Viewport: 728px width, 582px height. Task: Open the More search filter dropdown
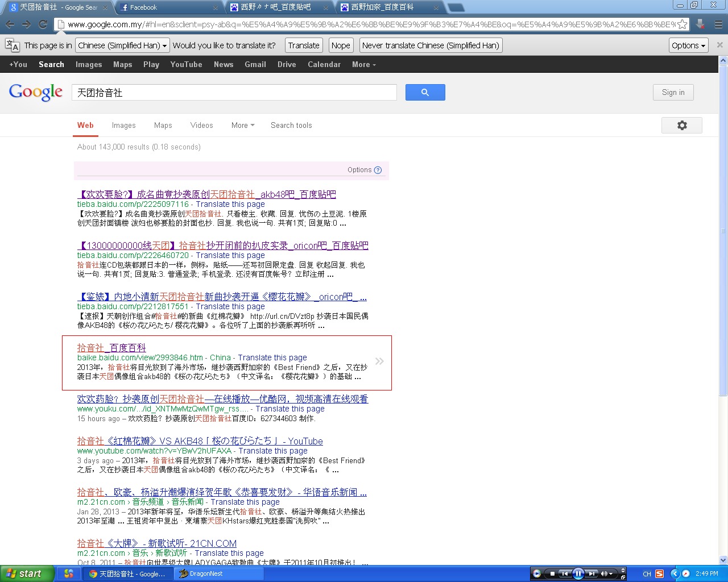[243, 125]
